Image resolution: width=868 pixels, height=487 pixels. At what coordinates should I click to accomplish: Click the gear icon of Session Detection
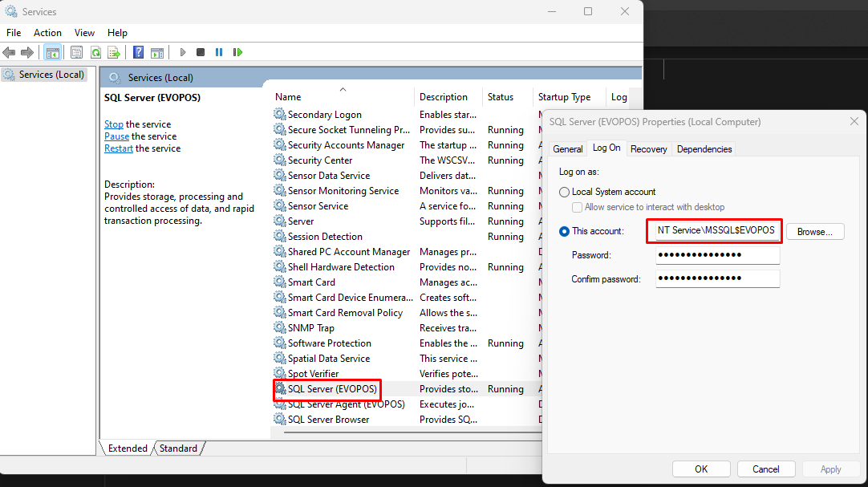(280, 237)
